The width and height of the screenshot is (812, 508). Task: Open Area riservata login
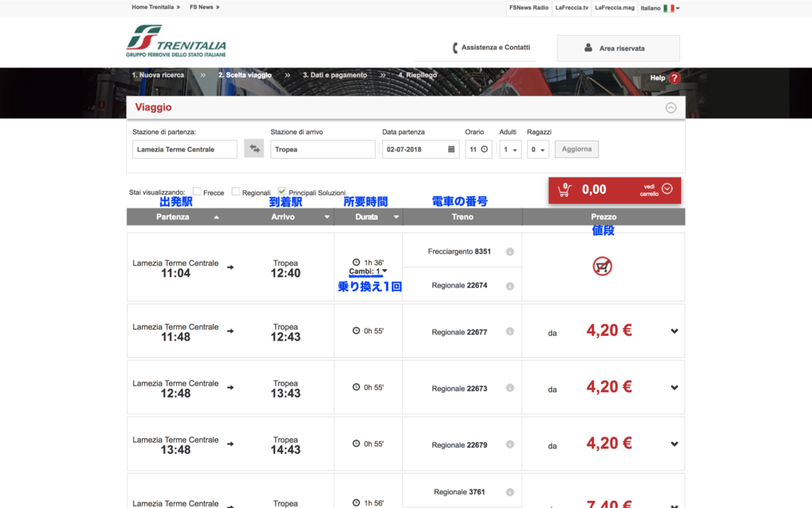click(x=619, y=48)
